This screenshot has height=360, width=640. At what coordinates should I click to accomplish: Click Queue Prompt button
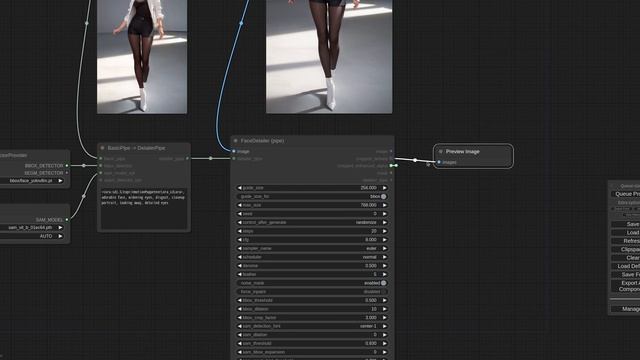[x=626, y=194]
